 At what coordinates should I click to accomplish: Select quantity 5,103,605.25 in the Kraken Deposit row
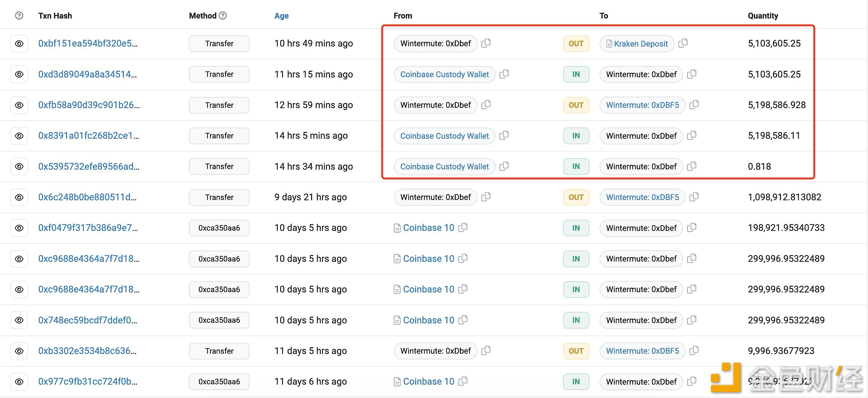pos(774,43)
